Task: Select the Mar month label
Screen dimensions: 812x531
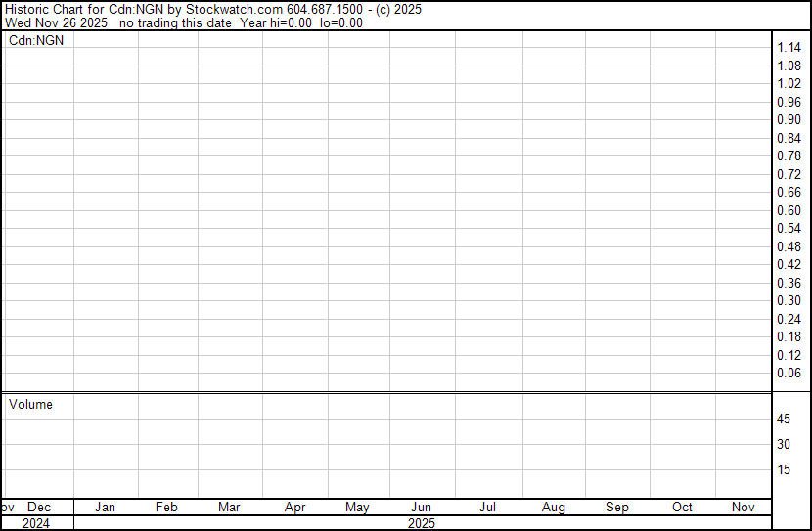Action: (229, 507)
